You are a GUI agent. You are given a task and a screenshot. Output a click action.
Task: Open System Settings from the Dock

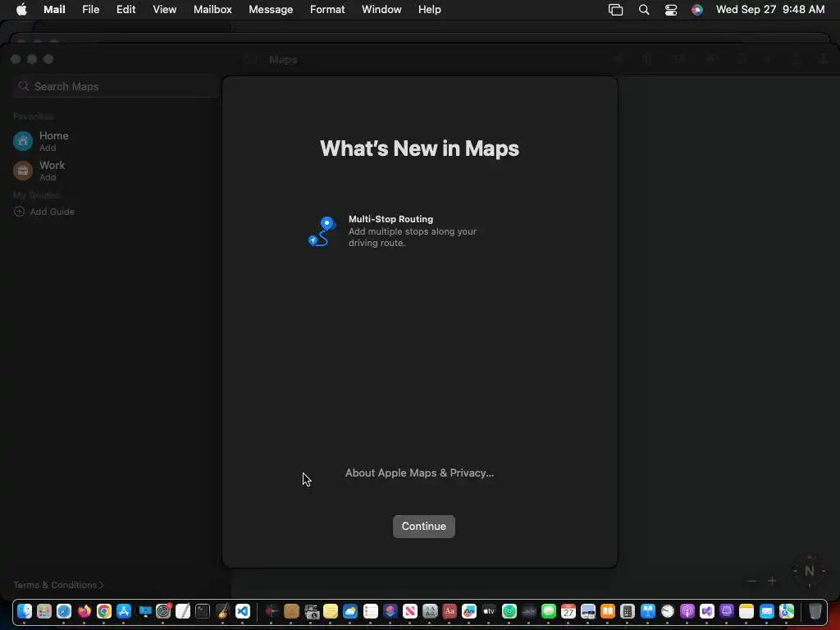pos(163,611)
